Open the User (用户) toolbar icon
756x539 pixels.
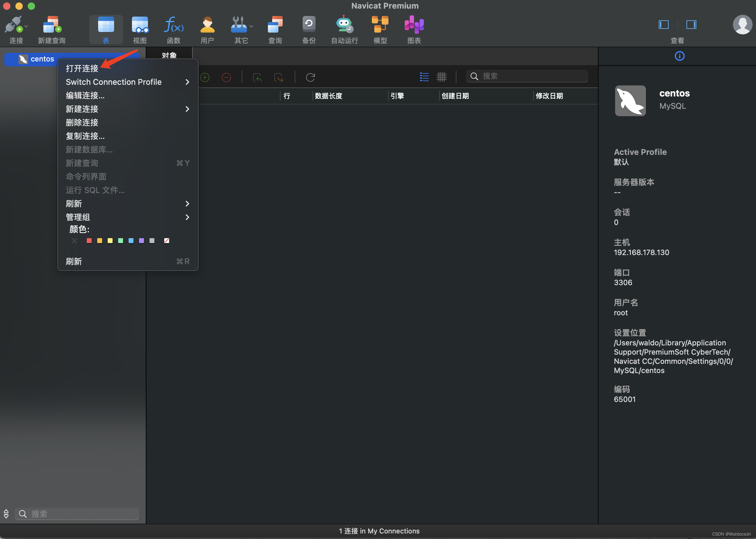207,25
